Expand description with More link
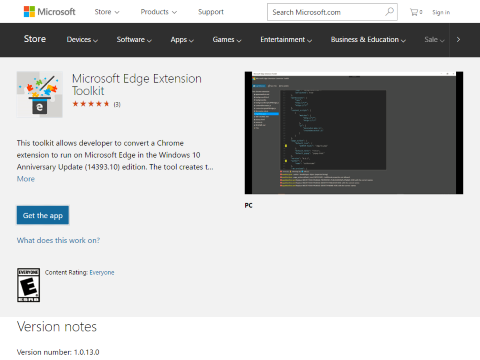Screen dimensions: 480x360 click(x=26, y=179)
